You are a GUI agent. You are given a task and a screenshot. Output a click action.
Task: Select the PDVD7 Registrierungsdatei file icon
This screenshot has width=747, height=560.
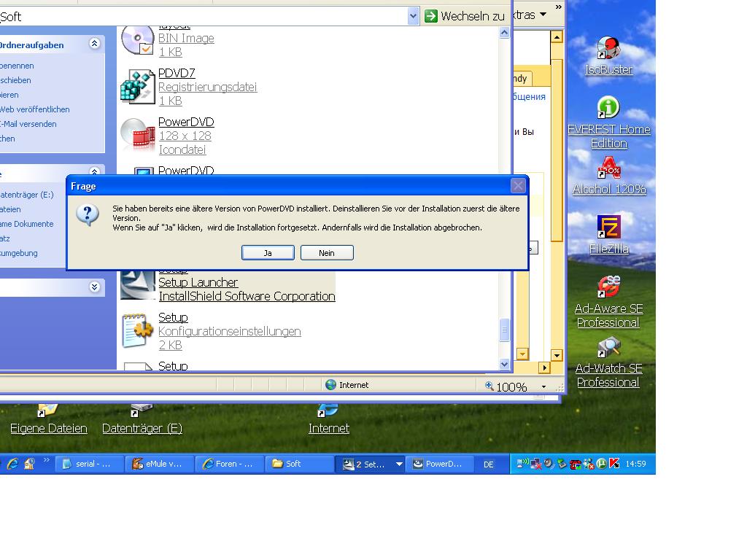click(x=137, y=87)
